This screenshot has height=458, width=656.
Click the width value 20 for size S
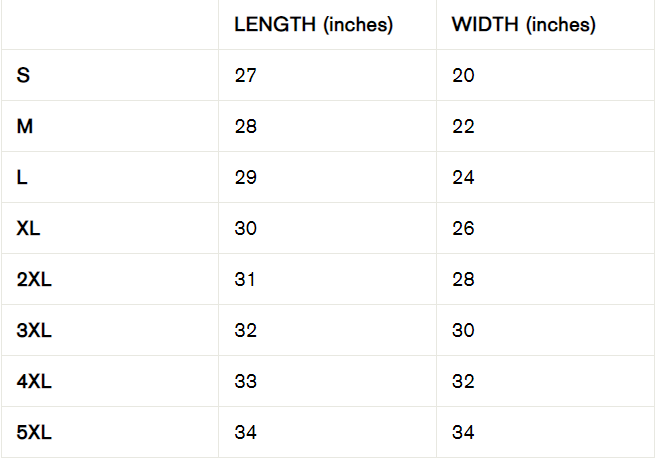point(463,76)
